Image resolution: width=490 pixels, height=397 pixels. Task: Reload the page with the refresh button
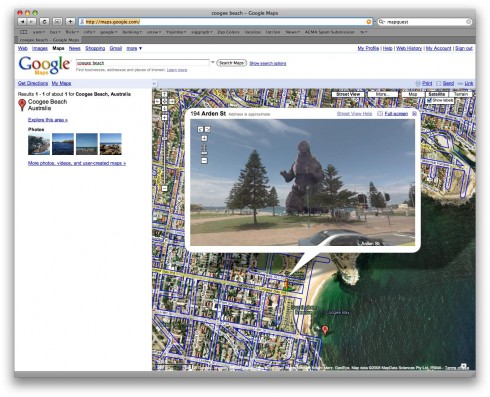tap(44, 22)
